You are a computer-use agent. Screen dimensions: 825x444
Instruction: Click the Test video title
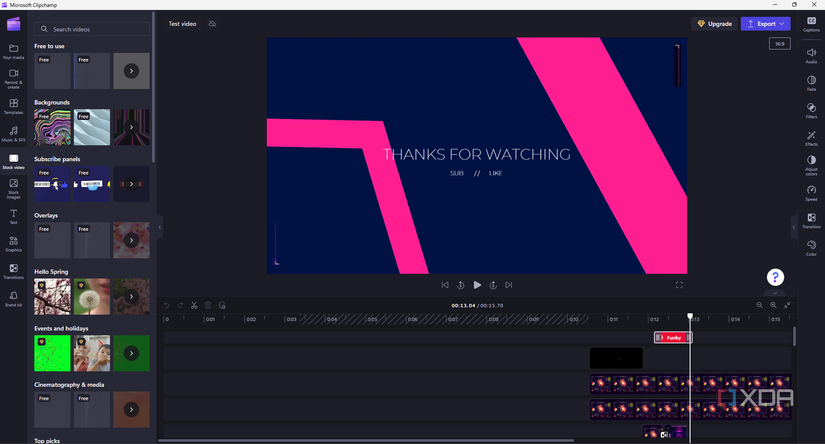pyautogui.click(x=182, y=24)
